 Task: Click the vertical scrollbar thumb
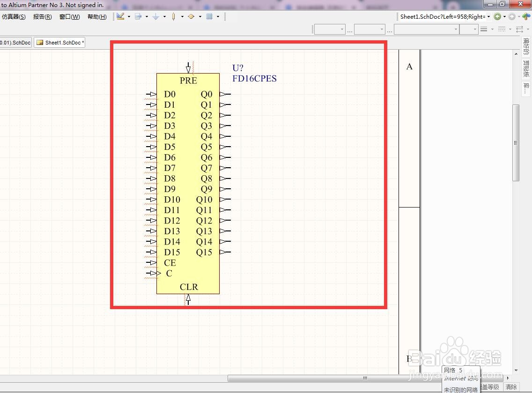pos(516,143)
